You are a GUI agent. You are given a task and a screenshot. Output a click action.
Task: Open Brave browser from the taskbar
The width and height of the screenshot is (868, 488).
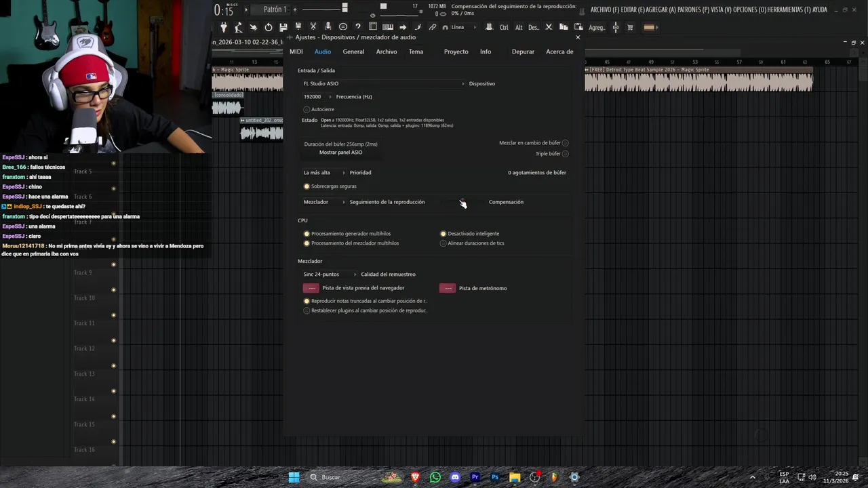415,477
